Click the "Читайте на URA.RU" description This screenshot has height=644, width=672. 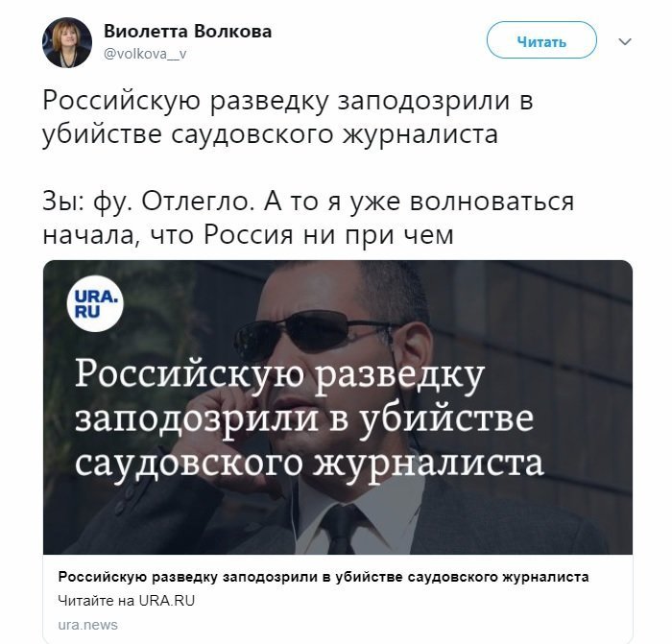[127, 601]
